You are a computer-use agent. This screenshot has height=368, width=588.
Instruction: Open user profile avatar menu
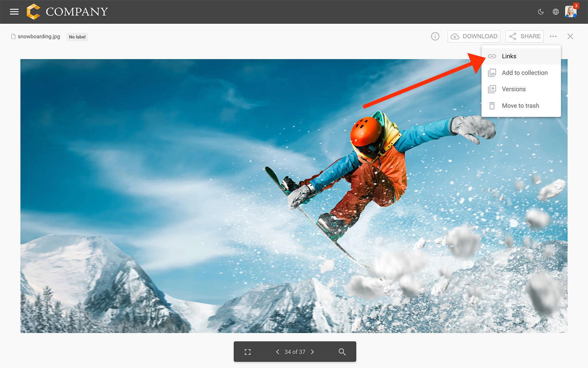570,12
